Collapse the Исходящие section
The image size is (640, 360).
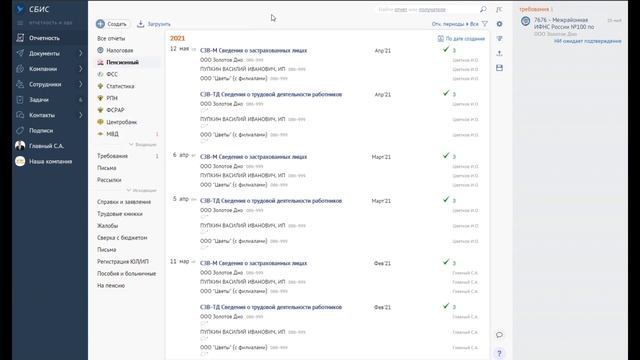[x=141, y=190]
